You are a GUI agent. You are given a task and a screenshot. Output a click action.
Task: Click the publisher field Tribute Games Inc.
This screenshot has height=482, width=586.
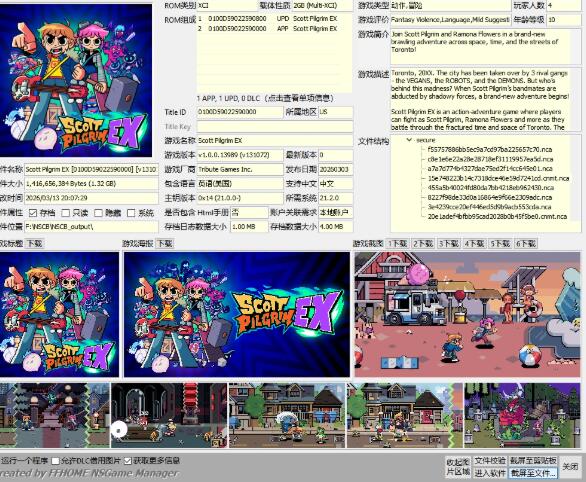pos(240,169)
